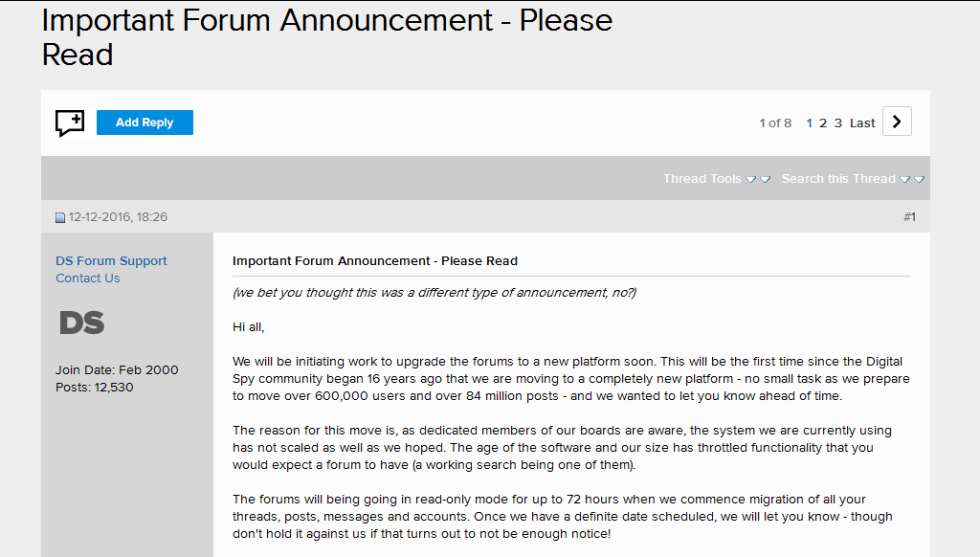
Task: Click the Contact Us link
Action: (87, 278)
